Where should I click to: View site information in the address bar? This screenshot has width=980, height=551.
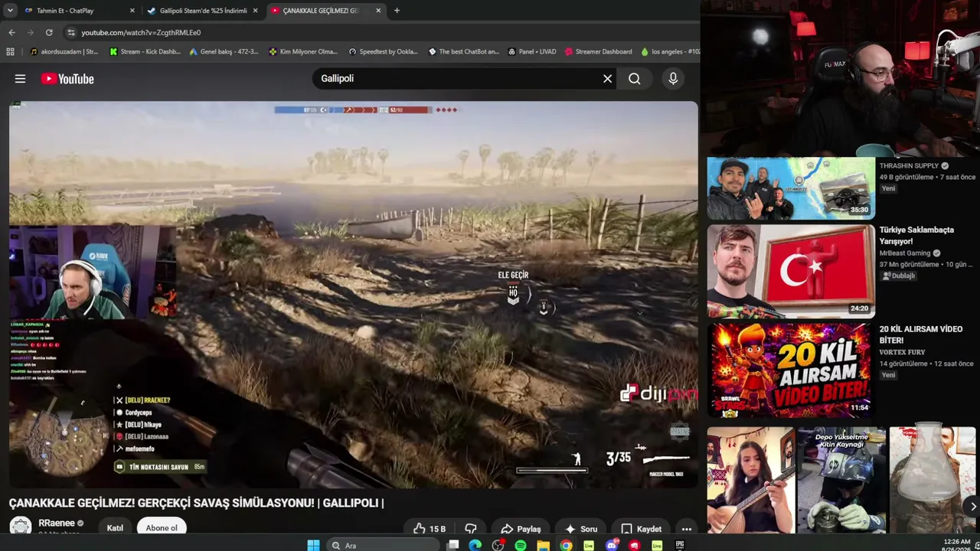pyautogui.click(x=71, y=32)
